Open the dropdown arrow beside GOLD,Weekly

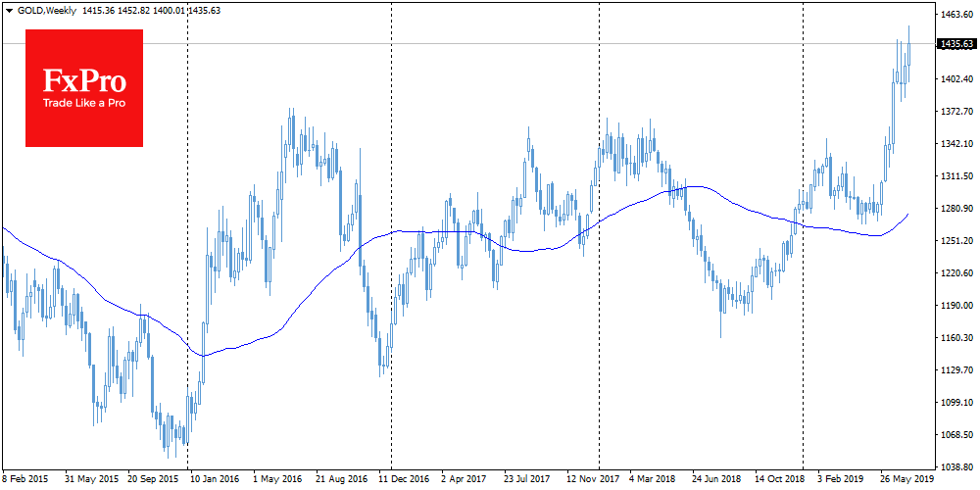click(9, 10)
